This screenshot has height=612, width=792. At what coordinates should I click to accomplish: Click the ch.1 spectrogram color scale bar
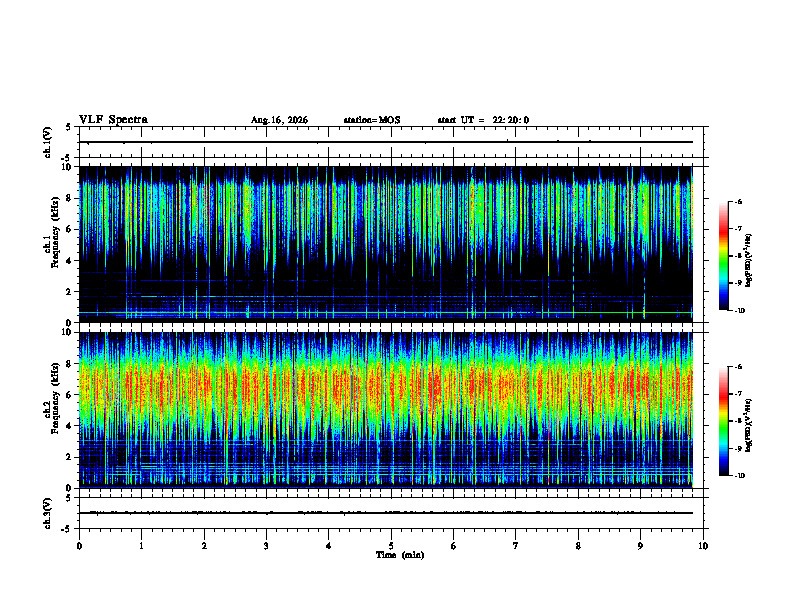tap(724, 256)
